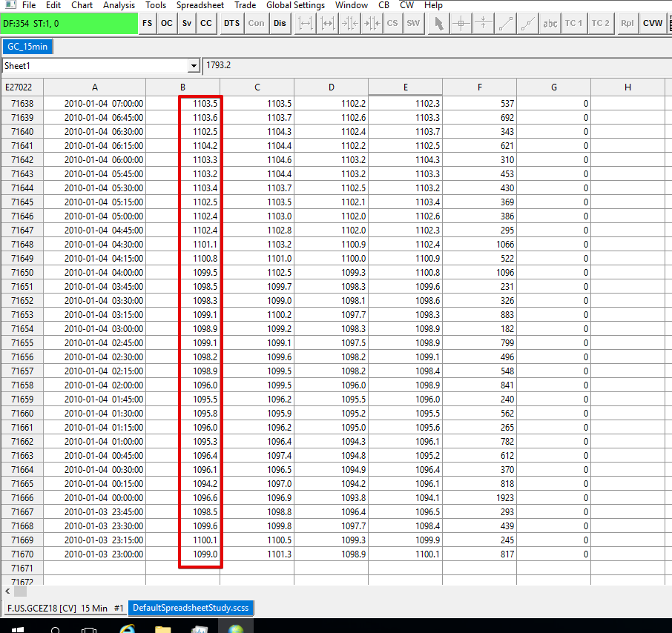Click the DTS toolbar button
This screenshot has height=633, width=672.
[x=232, y=24]
